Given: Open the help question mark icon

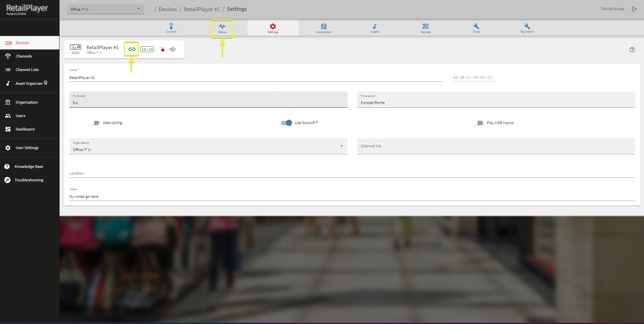Looking at the screenshot, I should (632, 50).
